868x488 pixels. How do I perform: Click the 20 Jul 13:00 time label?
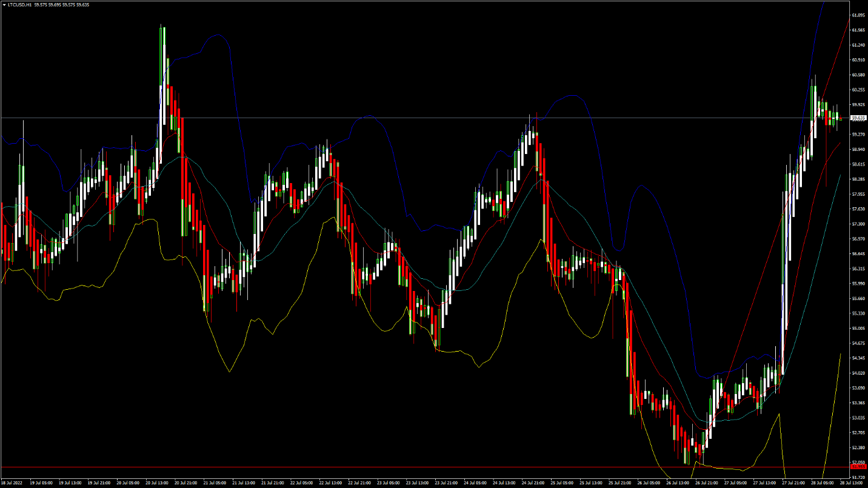pos(157,483)
